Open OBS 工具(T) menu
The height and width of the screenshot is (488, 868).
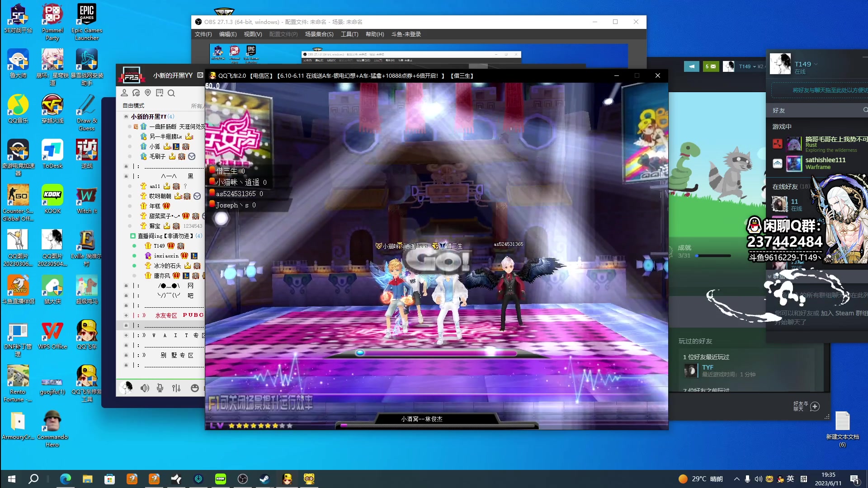click(349, 34)
